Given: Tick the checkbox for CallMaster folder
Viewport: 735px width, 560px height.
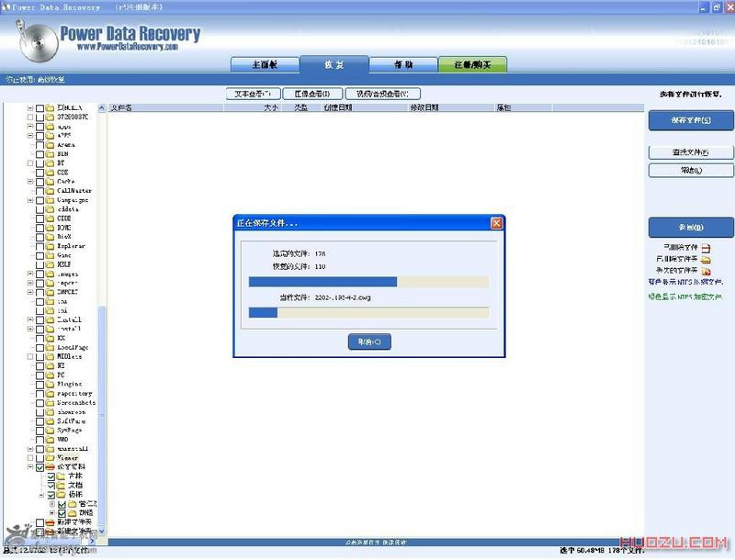Looking at the screenshot, I should [x=40, y=191].
